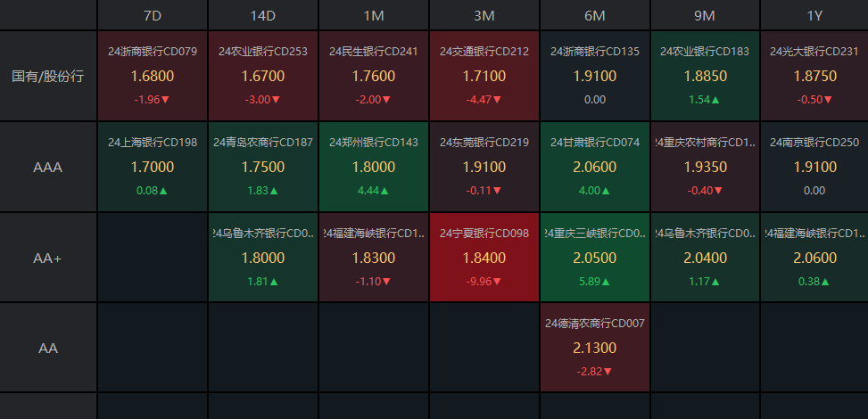This screenshot has height=419, width=868.
Task: Select the AA+ rating row label
Action: [48, 258]
